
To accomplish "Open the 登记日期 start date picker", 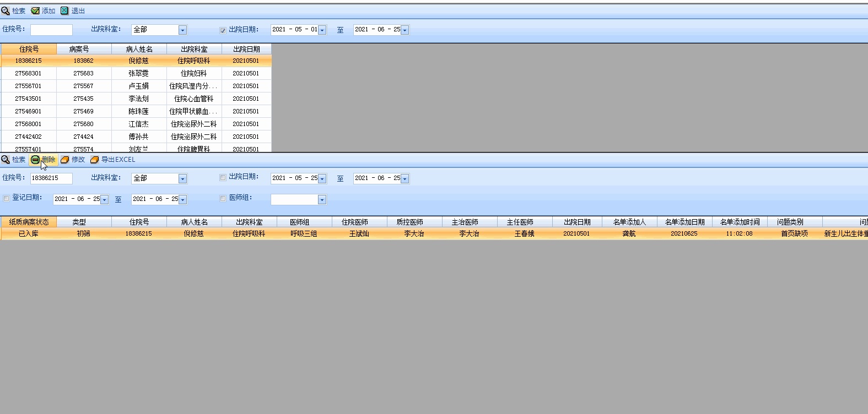I will (x=104, y=200).
